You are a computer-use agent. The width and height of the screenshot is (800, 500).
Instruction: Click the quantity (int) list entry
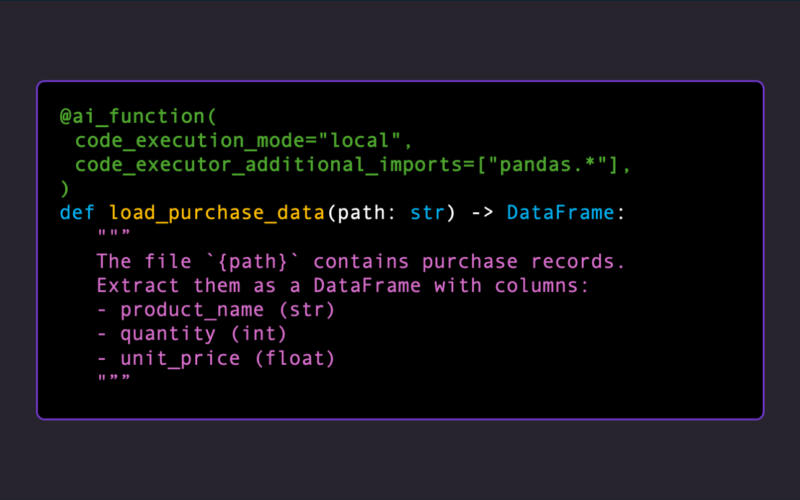[202, 333]
